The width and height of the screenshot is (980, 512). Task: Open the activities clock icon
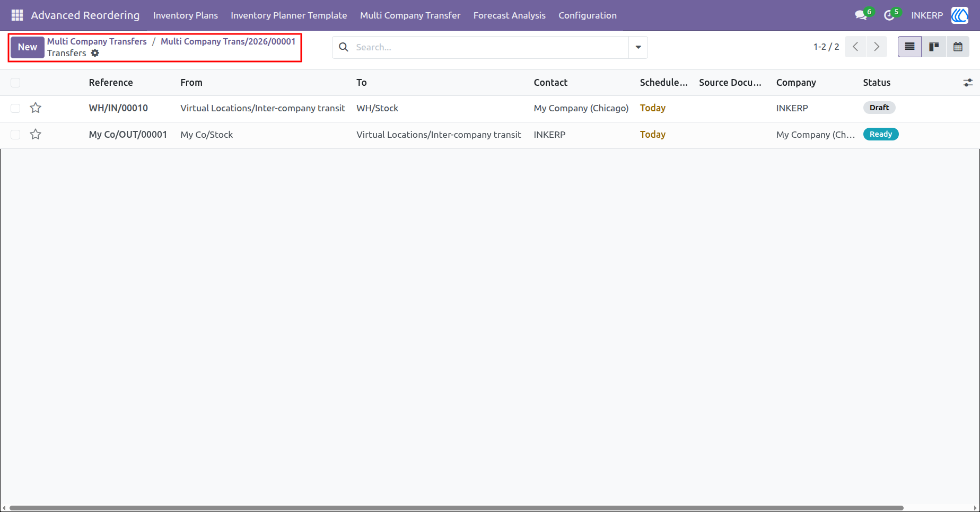889,15
